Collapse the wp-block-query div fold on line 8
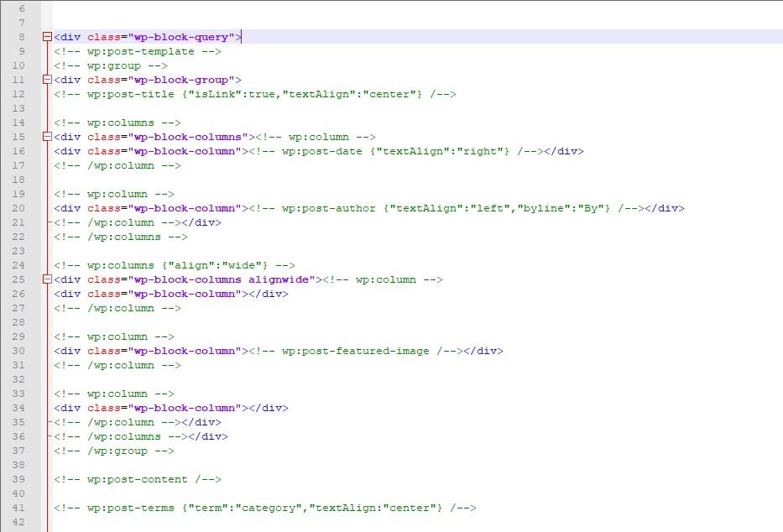Image resolution: width=783 pixels, height=532 pixels. (x=48, y=36)
